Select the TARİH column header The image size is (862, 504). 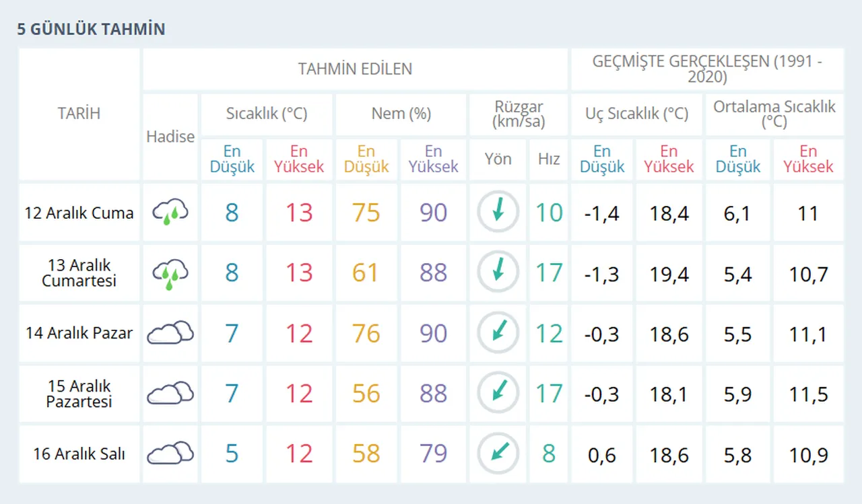click(79, 114)
